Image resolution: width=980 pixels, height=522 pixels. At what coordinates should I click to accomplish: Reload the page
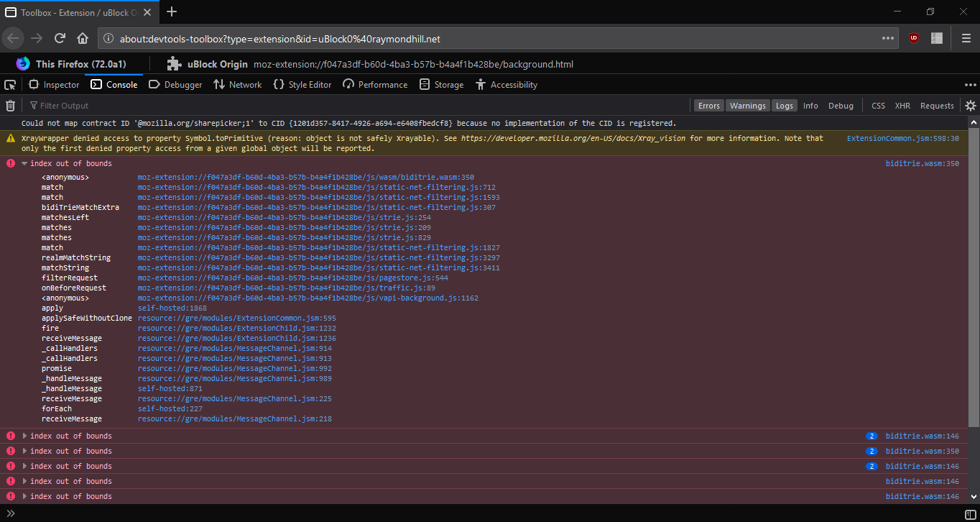coord(60,38)
